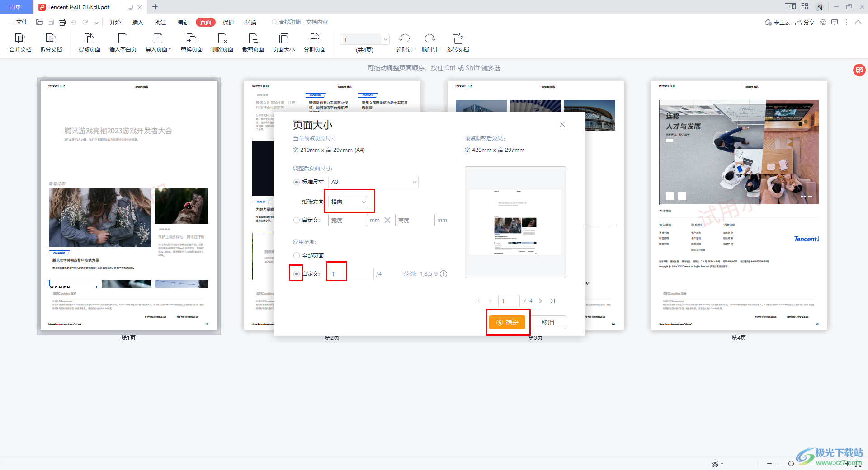Viewport: 868px width, 470px height.
Task: Confirm with the 确定 button
Action: 507,322
